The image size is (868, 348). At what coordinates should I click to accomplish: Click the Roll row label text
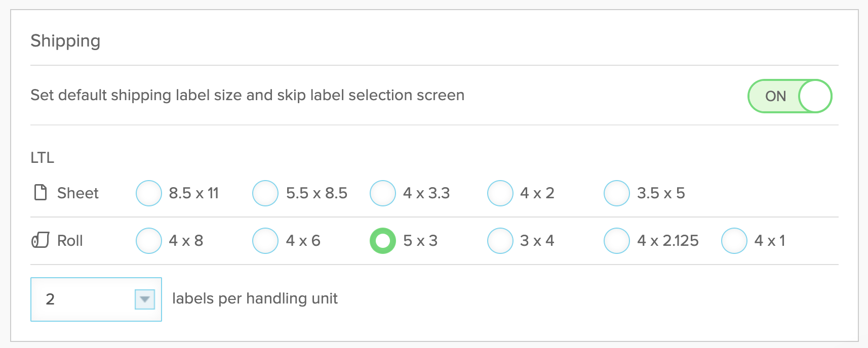[70, 241]
